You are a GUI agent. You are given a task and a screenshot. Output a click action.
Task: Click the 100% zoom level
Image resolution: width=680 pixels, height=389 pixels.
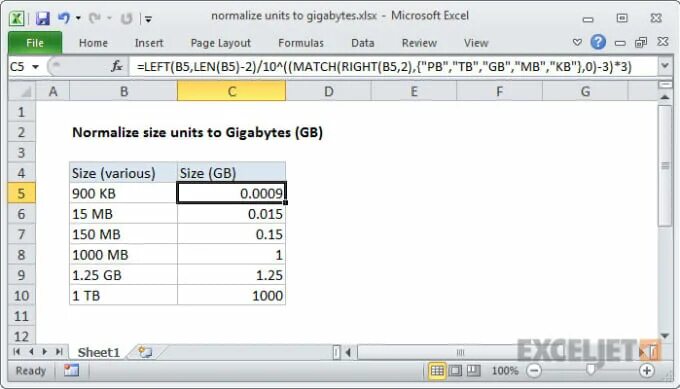[504, 371]
